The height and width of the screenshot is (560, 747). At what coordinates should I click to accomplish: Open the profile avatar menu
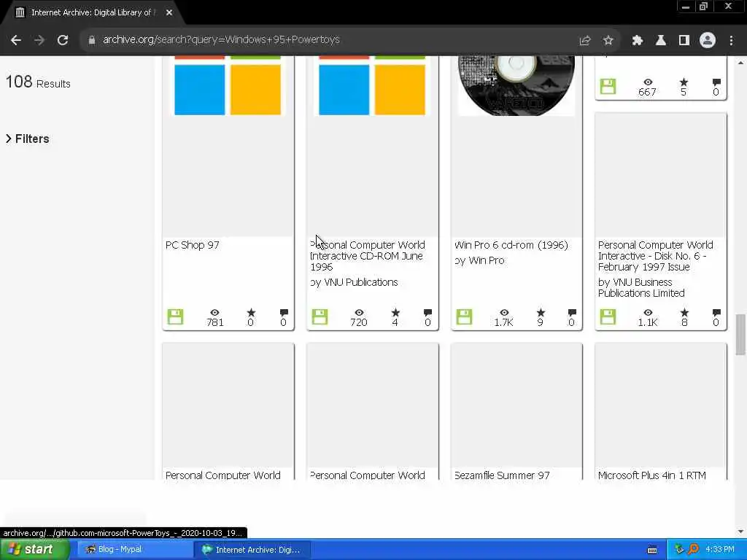708,41
